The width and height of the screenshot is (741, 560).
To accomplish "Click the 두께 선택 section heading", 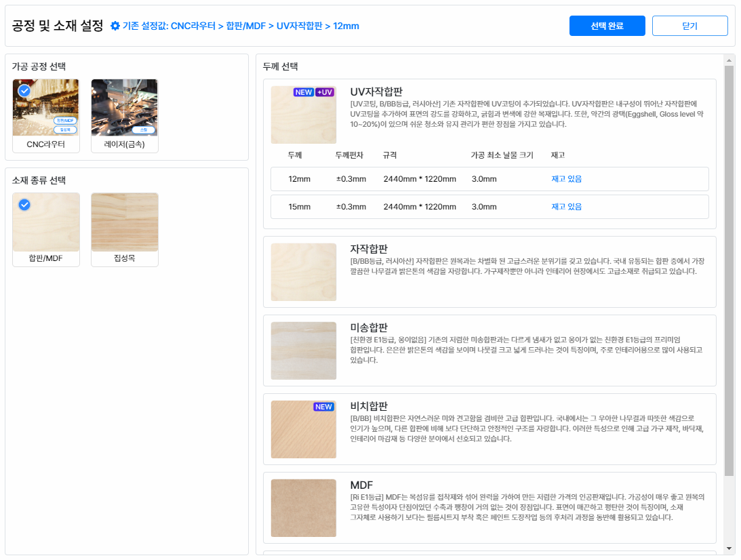I will click(x=280, y=66).
